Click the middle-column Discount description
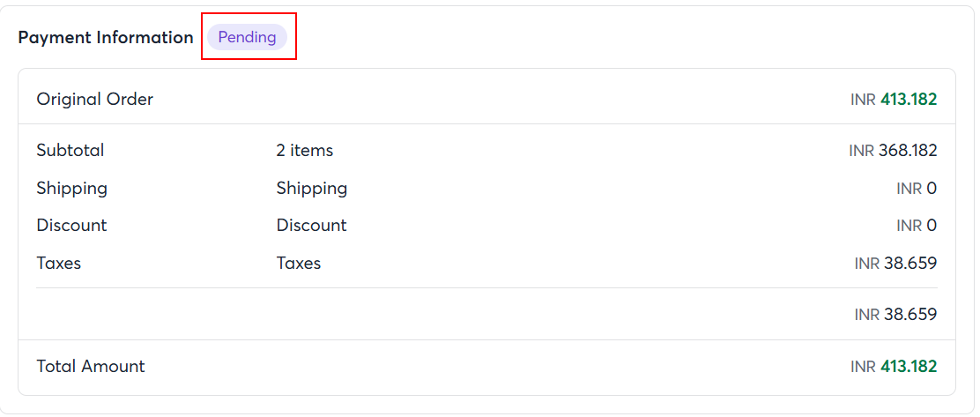980x417 pixels. pyautogui.click(x=311, y=225)
